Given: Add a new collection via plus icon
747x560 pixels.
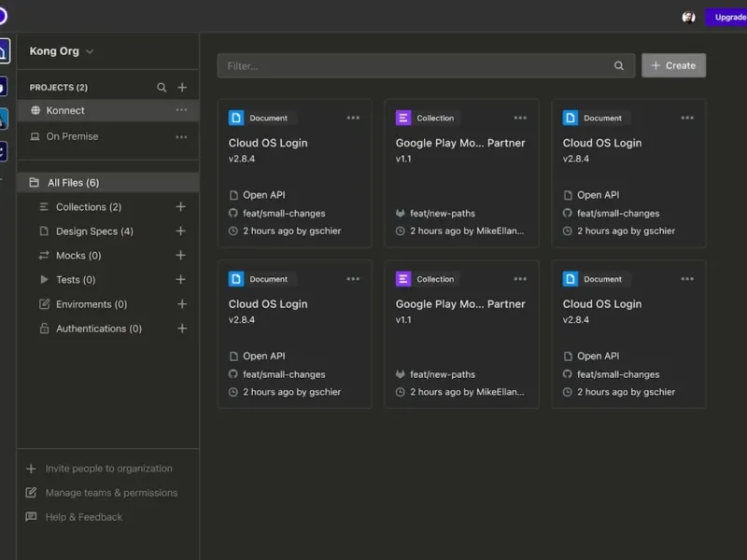Looking at the screenshot, I should pos(181,207).
